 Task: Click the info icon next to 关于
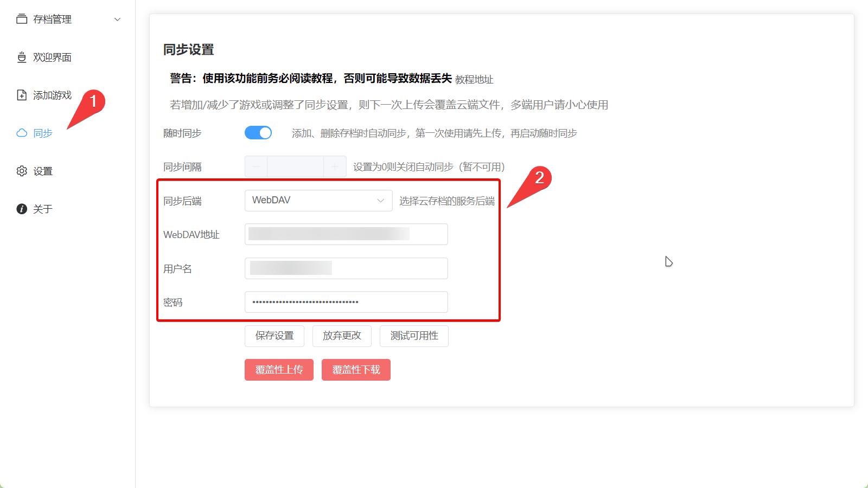[x=21, y=208]
